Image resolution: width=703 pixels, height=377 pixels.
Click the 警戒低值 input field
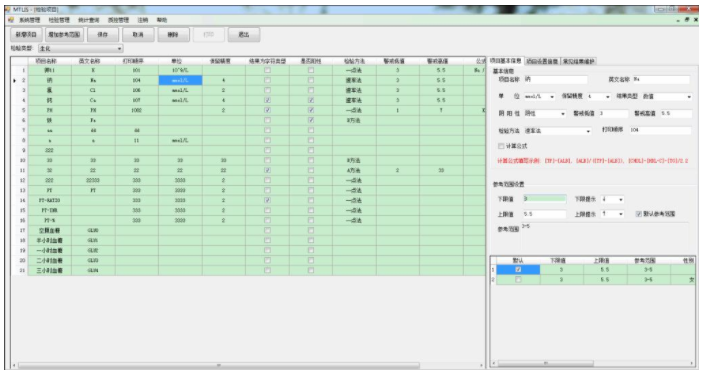click(x=613, y=114)
